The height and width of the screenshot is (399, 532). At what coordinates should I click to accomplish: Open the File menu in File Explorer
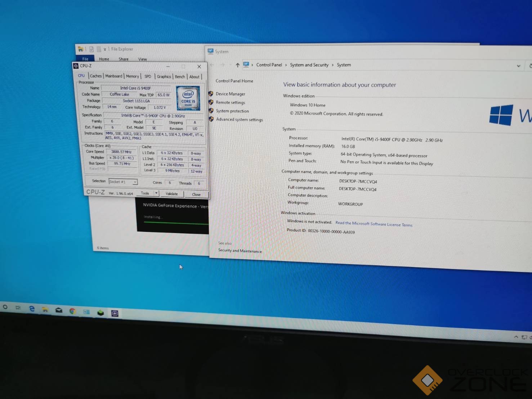[85, 59]
